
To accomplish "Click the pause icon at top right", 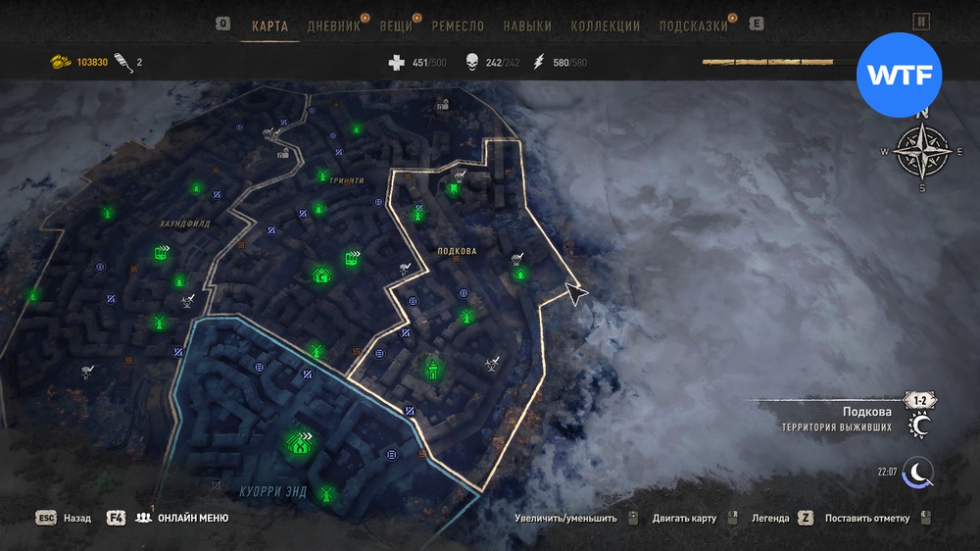I will tap(921, 22).
